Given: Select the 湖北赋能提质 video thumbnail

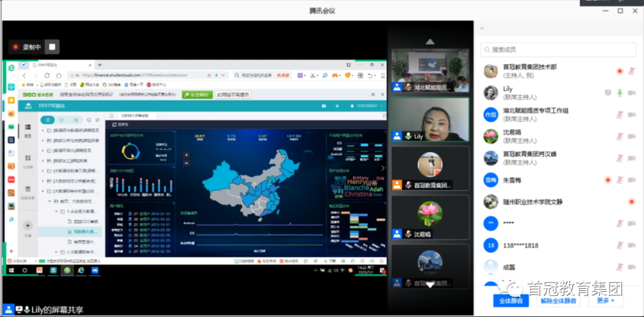Looking at the screenshot, I should pos(430,70).
